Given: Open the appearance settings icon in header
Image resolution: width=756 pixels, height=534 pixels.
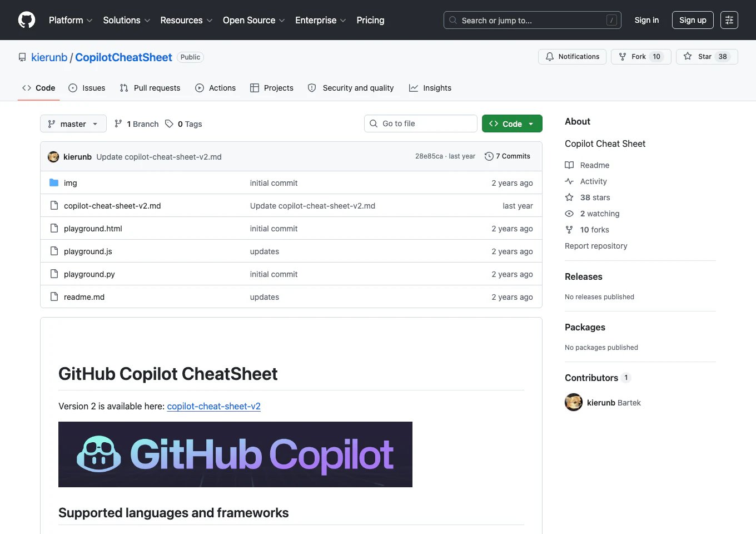Looking at the screenshot, I should 729,20.
